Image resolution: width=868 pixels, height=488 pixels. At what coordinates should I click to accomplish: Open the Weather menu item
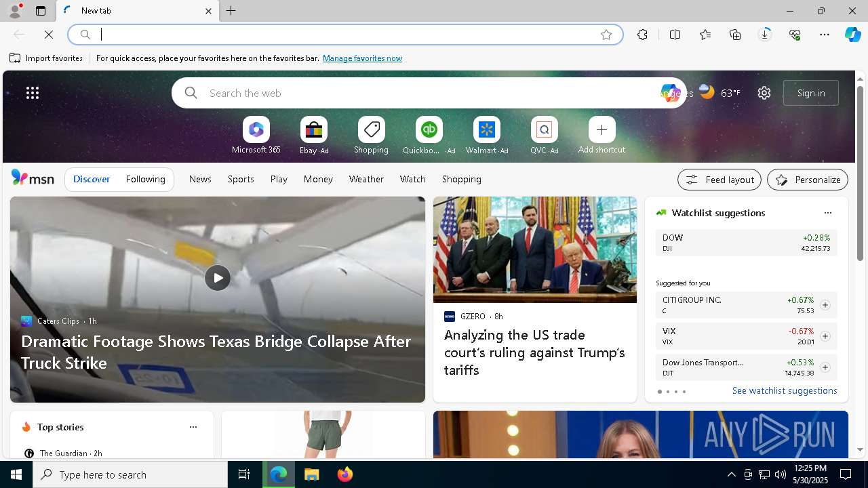[x=366, y=179]
